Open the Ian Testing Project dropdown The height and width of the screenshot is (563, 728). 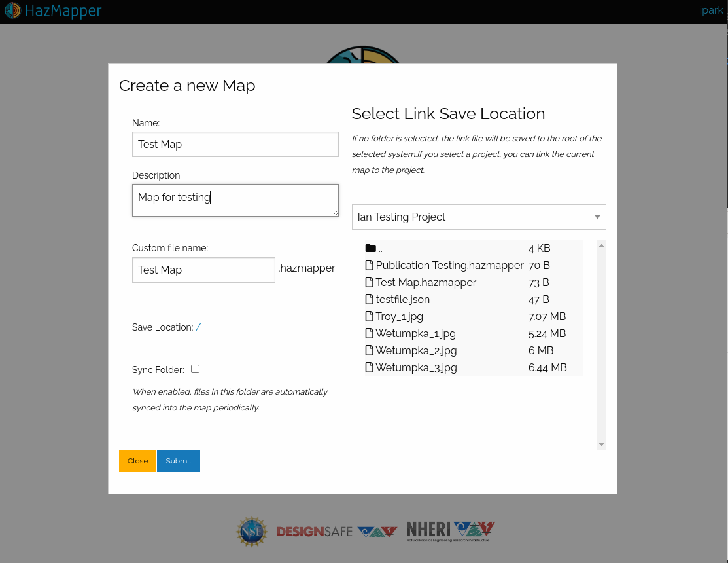point(479,217)
